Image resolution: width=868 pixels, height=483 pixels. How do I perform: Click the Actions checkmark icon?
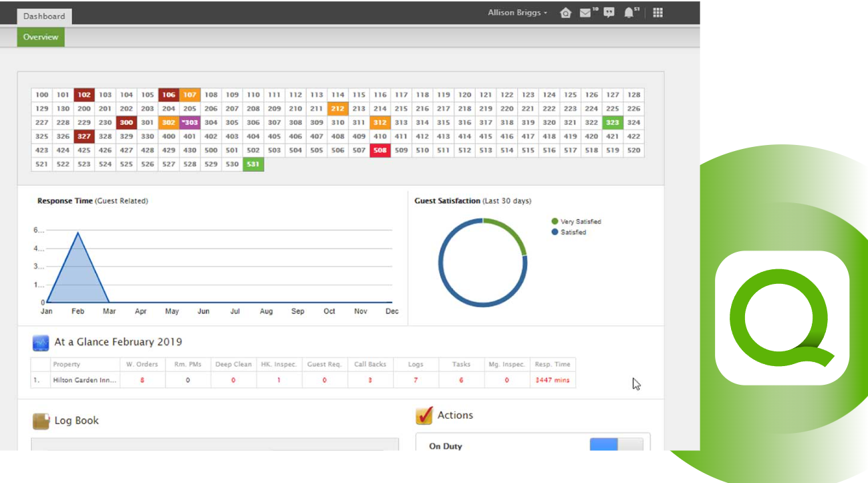coord(424,416)
